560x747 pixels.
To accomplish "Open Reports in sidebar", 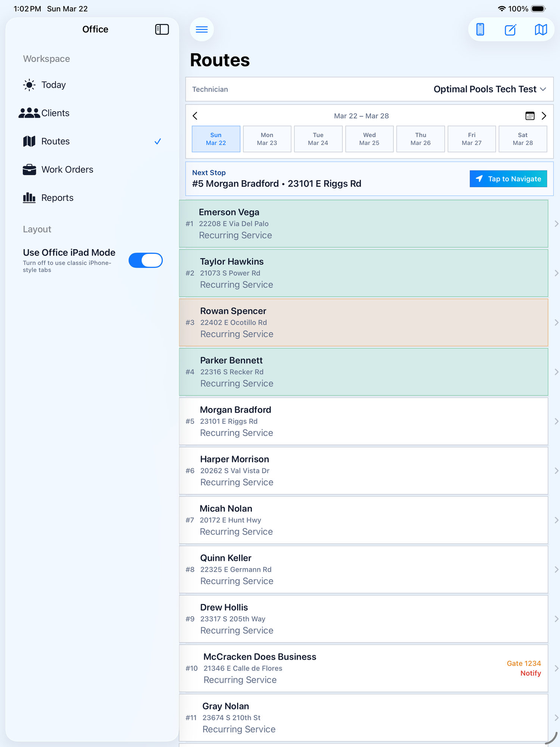I will [x=92, y=198].
